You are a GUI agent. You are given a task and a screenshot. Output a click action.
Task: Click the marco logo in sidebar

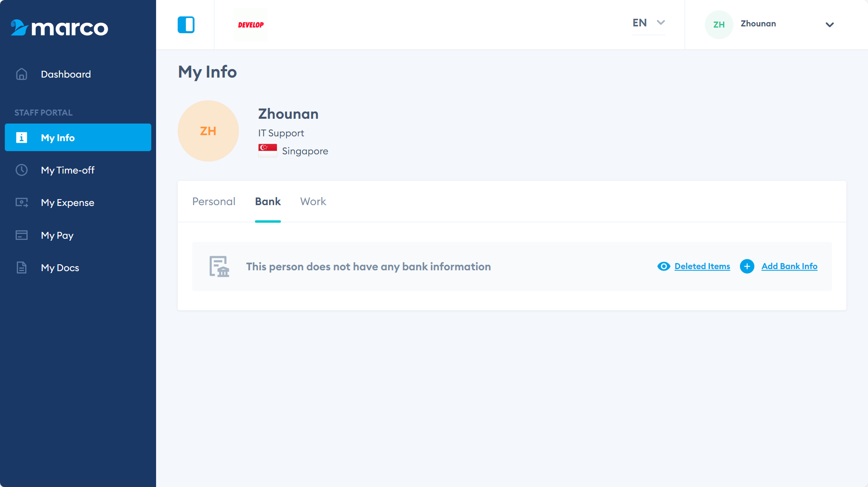[59, 28]
